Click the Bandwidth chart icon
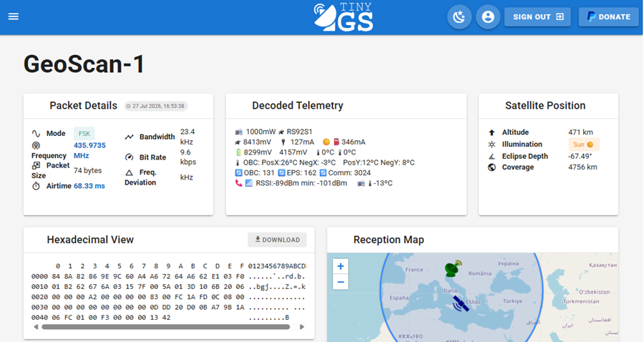This screenshot has width=644, height=342. (x=130, y=137)
